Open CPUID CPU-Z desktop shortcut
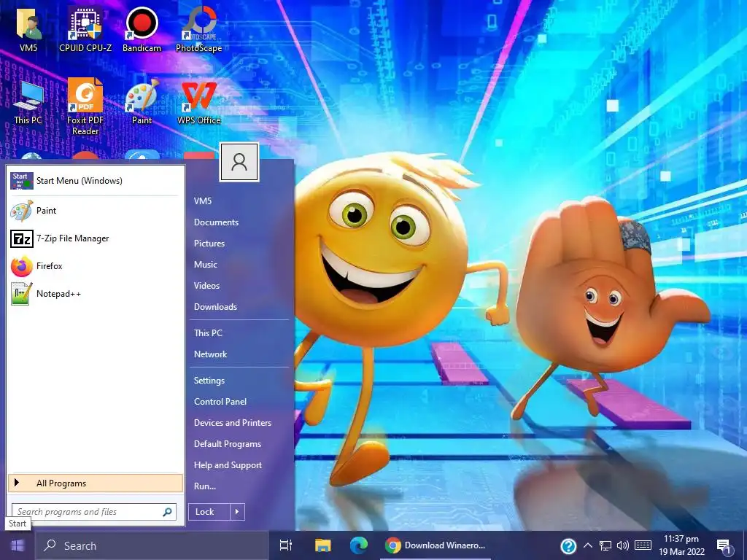Viewport: 747px width, 560px height. coord(85,28)
